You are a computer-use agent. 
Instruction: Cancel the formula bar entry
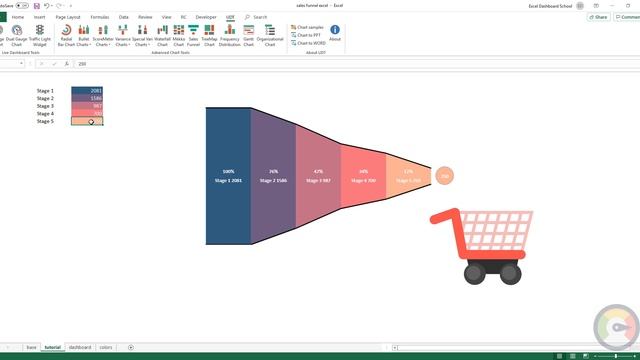41,64
